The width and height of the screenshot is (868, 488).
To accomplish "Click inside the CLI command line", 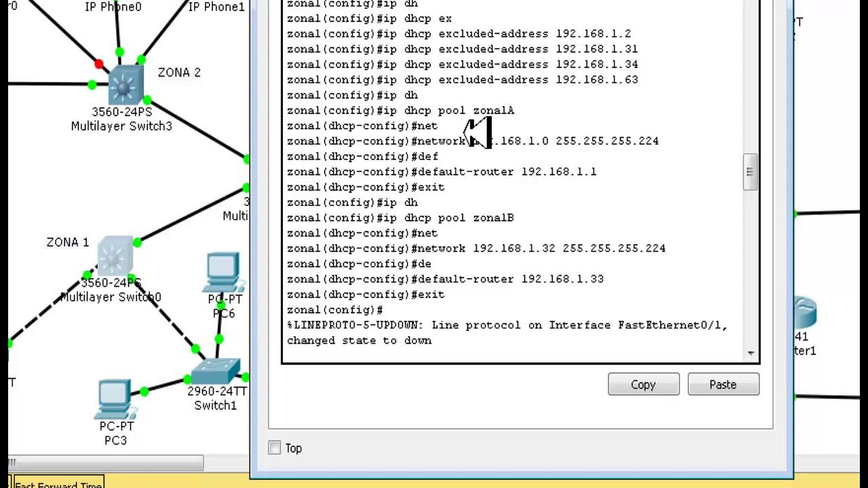I will coord(407,309).
